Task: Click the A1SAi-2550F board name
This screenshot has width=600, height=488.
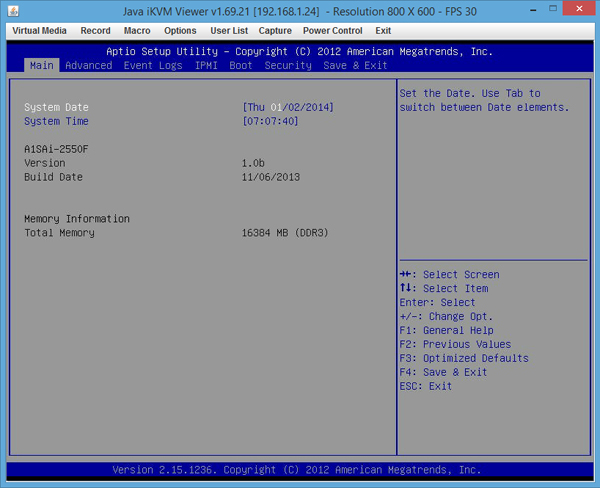Action: [56, 149]
